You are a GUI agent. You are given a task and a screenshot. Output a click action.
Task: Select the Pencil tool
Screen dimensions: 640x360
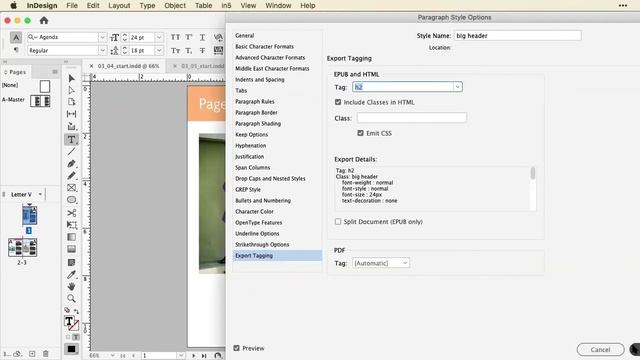pyautogui.click(x=71, y=176)
